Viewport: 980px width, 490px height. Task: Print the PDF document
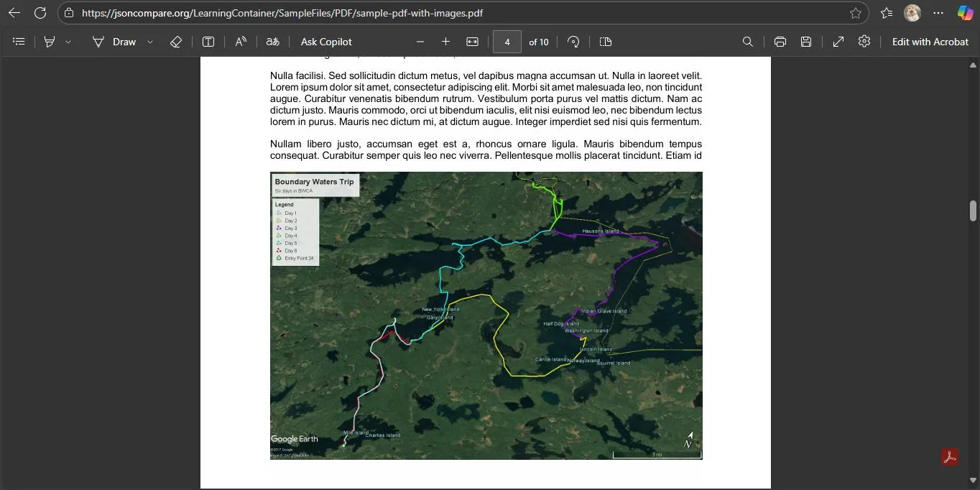[780, 42]
